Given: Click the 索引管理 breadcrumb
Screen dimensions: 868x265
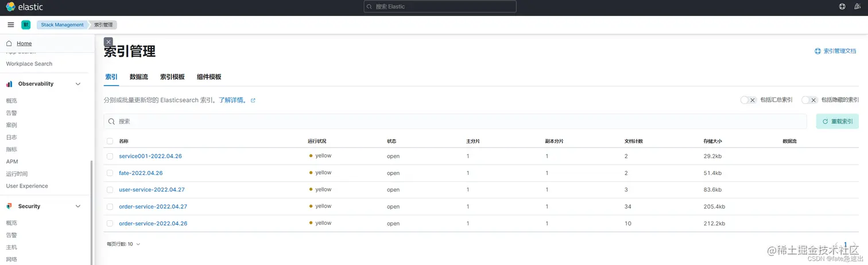Looking at the screenshot, I should pyautogui.click(x=104, y=25).
